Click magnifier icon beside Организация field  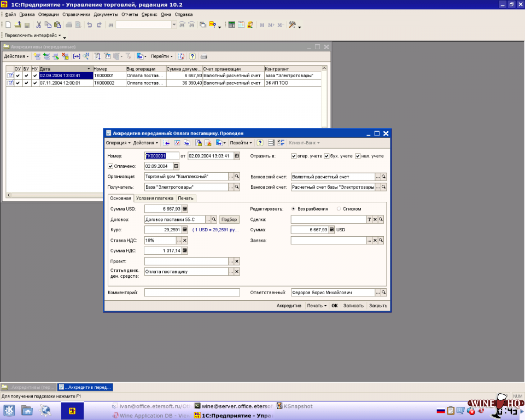(237, 177)
